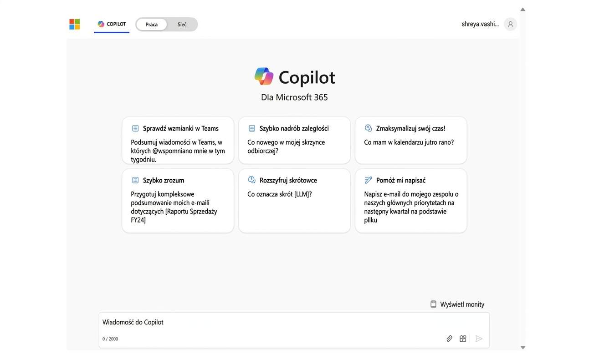Click the pencil icon on Pomóż mi napisać
Screen dimensions: 594x364
(368, 180)
